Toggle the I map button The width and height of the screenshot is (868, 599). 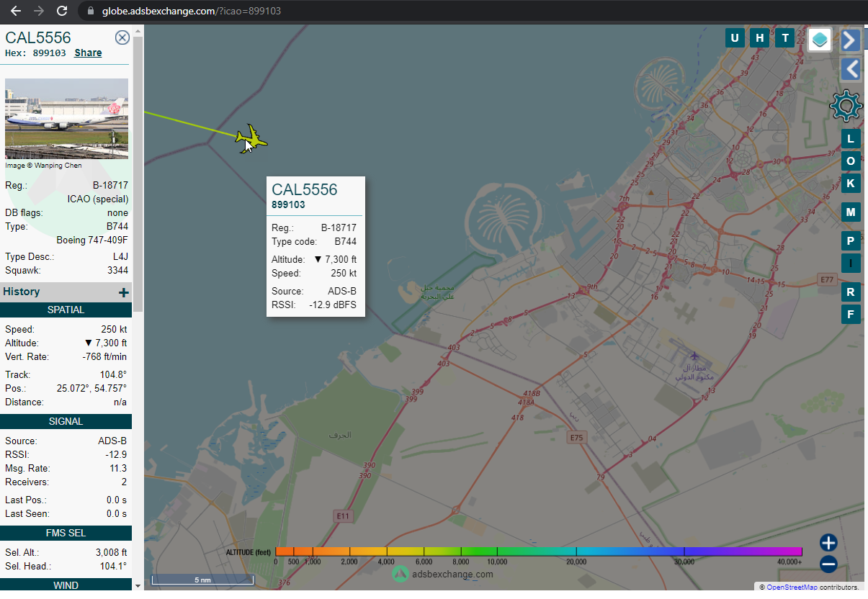pos(851,264)
